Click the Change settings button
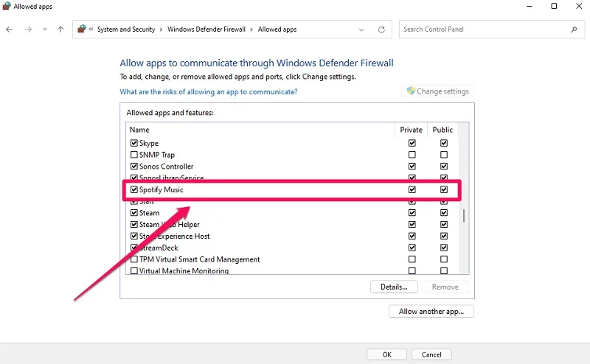The height and width of the screenshot is (364, 590). point(437,91)
